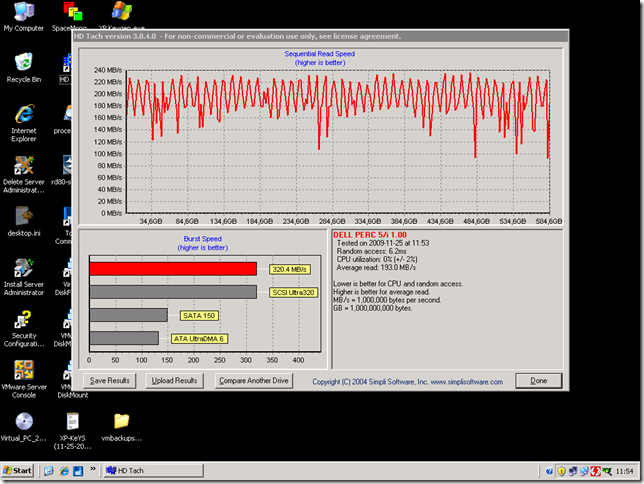Click the red burst speed bar
Image resolution: width=644 pixels, height=484 pixels.
click(x=172, y=269)
